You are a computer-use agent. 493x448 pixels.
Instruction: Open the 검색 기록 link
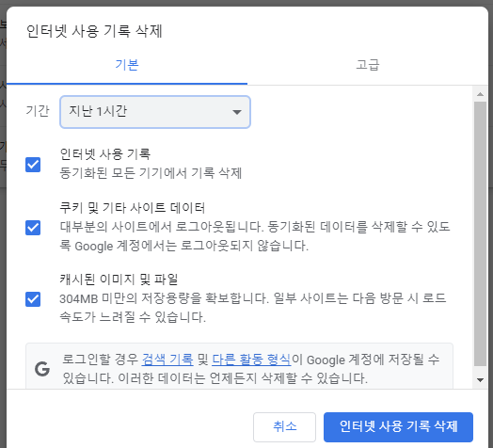click(x=167, y=360)
